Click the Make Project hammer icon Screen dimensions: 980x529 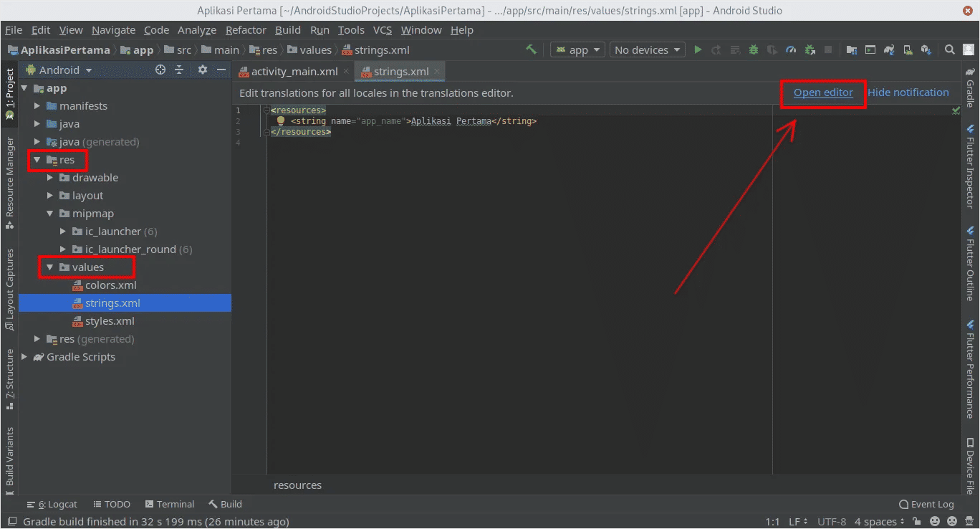[531, 49]
